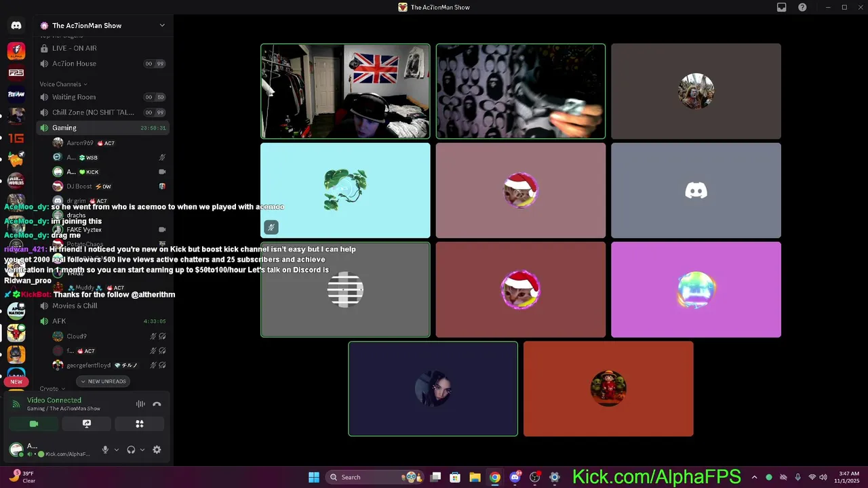
Task: Start an activity from apps button
Action: [140, 424]
